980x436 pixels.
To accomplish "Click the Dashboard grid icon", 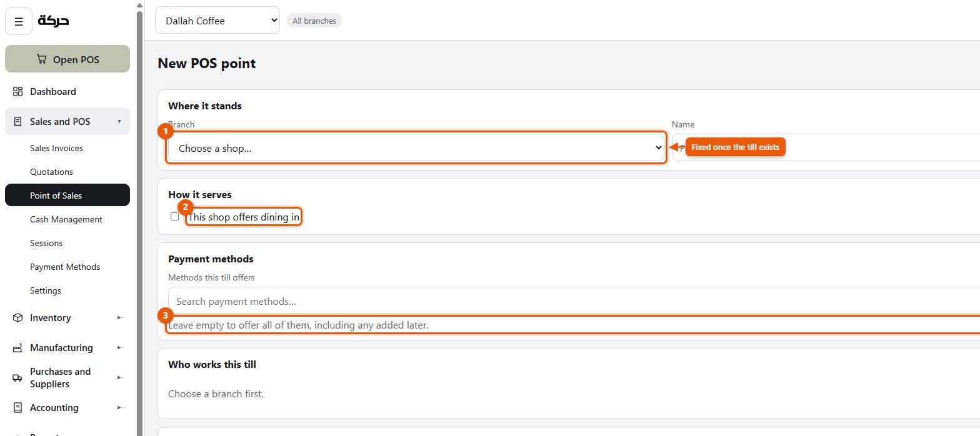I will click(17, 92).
